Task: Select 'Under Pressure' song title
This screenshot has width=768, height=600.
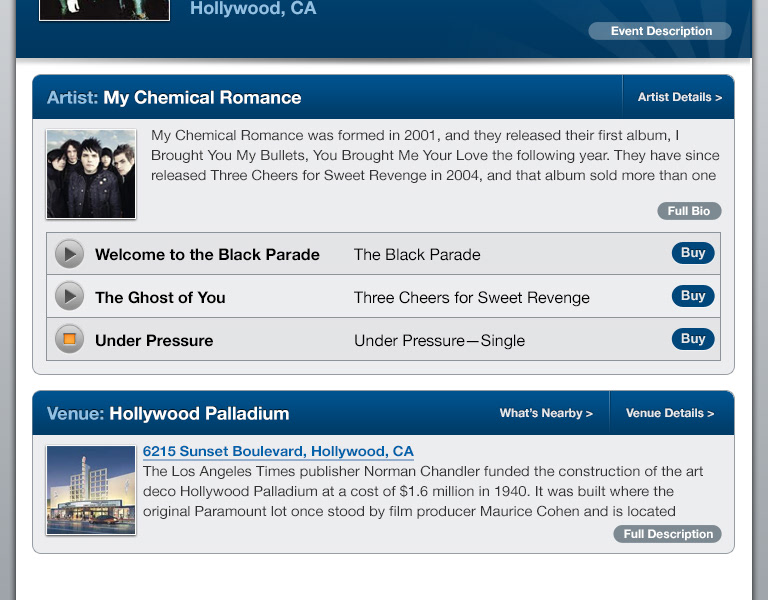Action: [x=154, y=340]
